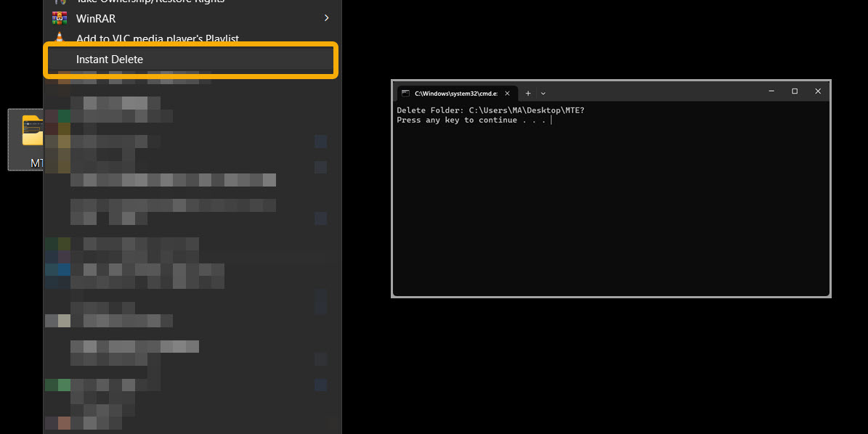Open the terminal tab dropdown chevron
Image resolution: width=868 pixels, height=434 pixels.
[x=543, y=93]
